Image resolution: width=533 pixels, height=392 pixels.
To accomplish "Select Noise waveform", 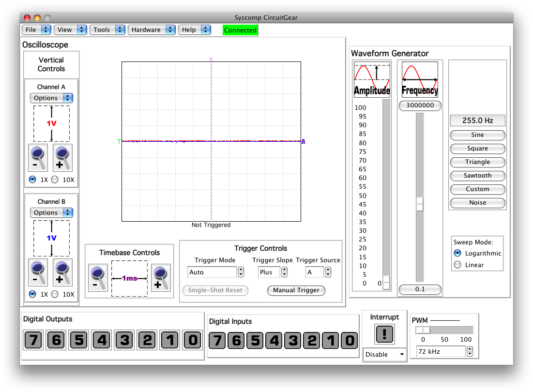I will point(478,203).
